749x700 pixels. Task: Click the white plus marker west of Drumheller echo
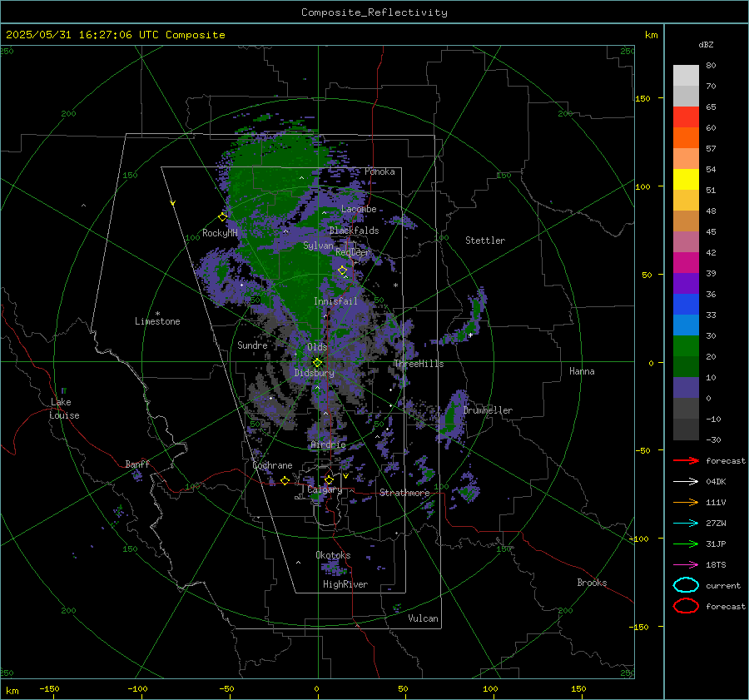(x=470, y=335)
